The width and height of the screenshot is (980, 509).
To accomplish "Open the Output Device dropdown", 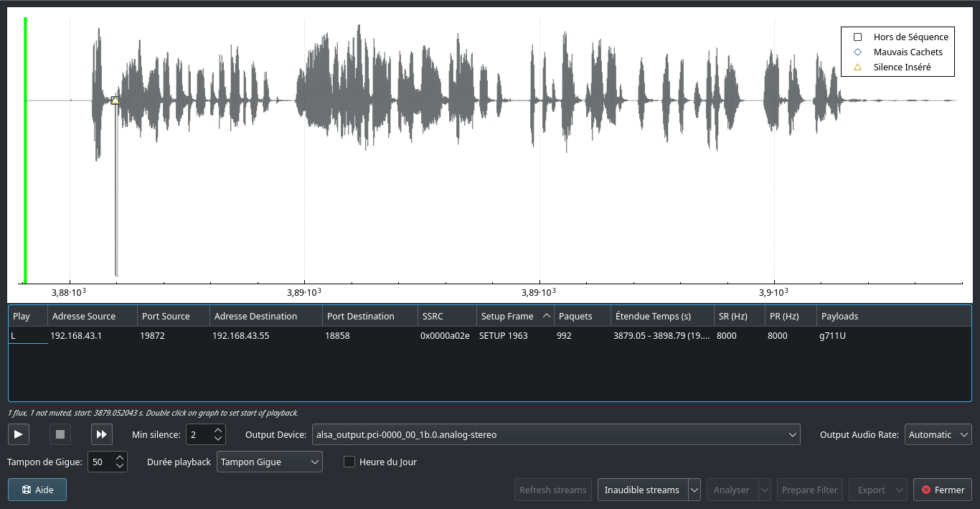I will (556, 434).
